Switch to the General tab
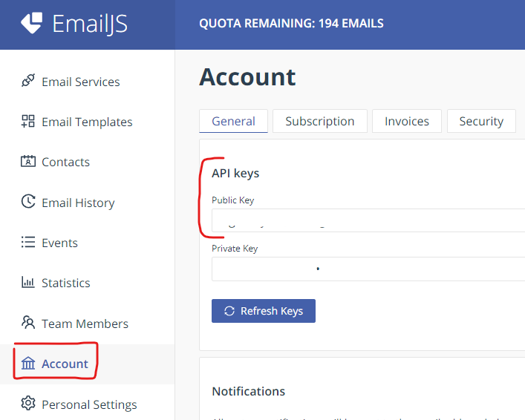This screenshot has width=525, height=420. click(x=233, y=121)
